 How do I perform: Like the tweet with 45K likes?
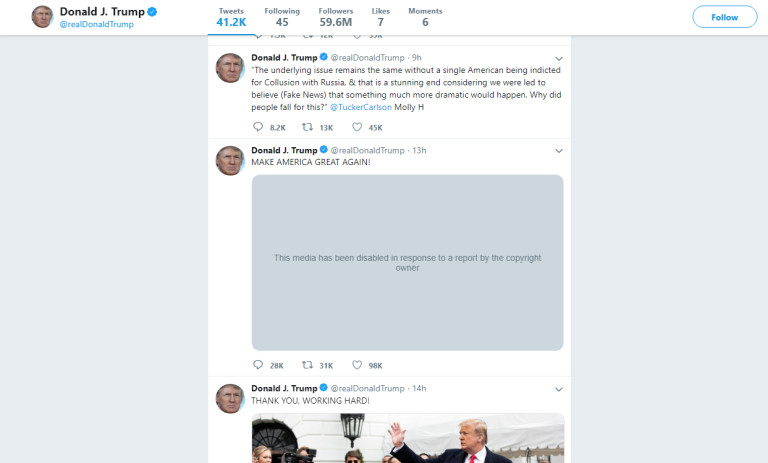(x=357, y=127)
